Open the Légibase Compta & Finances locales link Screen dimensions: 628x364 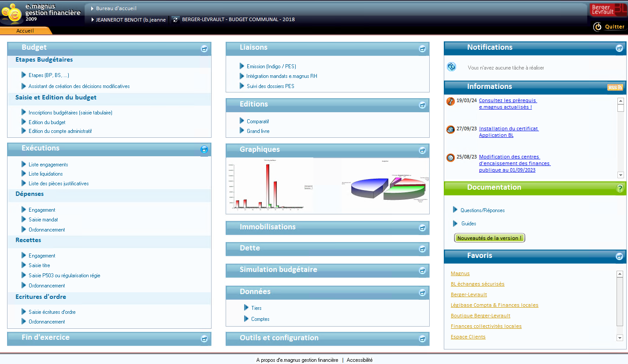click(494, 305)
